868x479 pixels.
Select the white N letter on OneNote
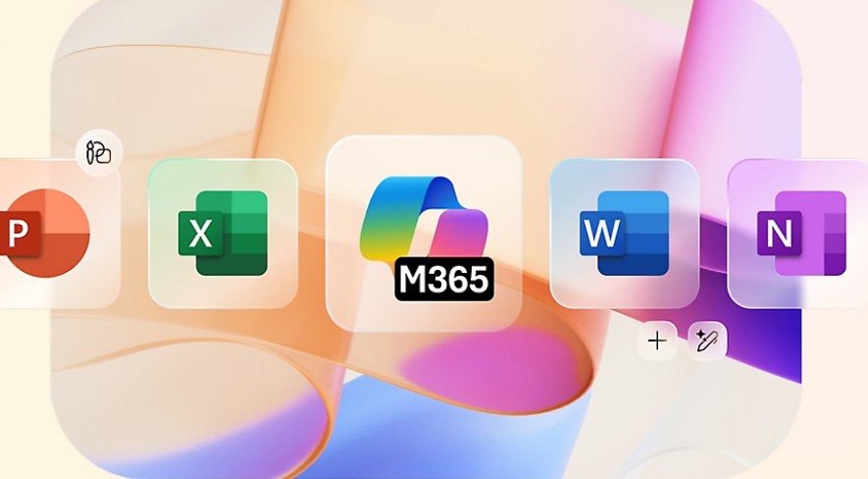coord(779,236)
